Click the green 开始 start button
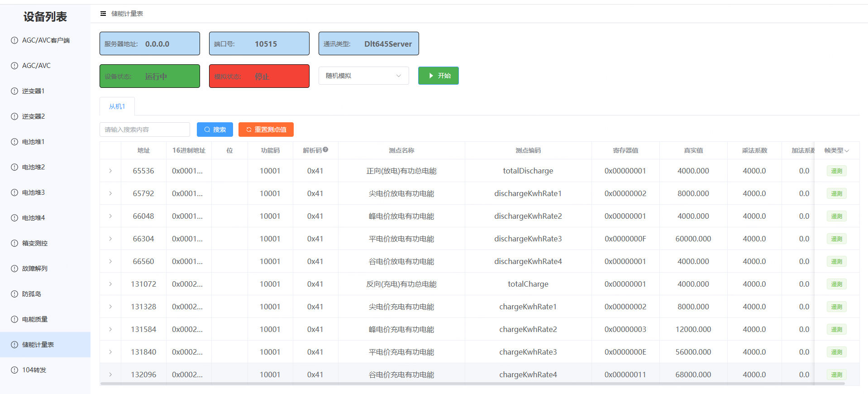This screenshot has height=394, width=868. [x=439, y=76]
